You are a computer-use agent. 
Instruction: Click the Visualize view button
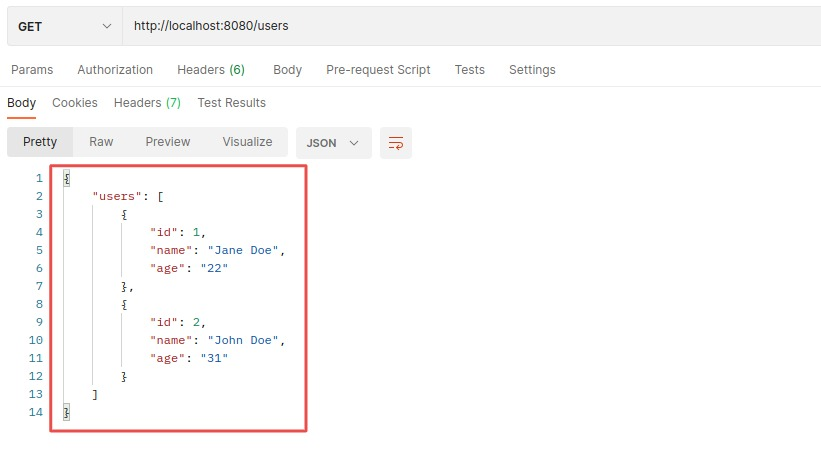pyautogui.click(x=247, y=142)
